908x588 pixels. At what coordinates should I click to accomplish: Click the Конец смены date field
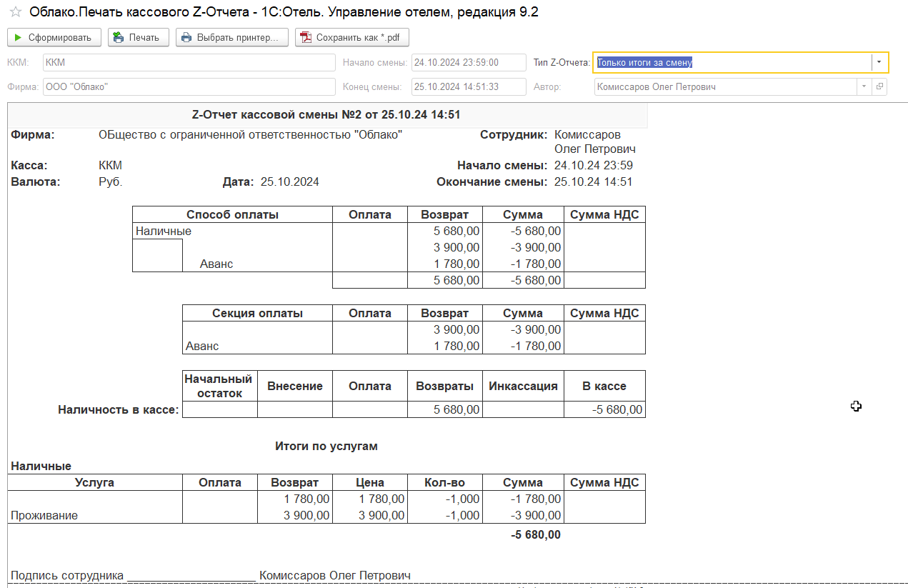(x=469, y=86)
